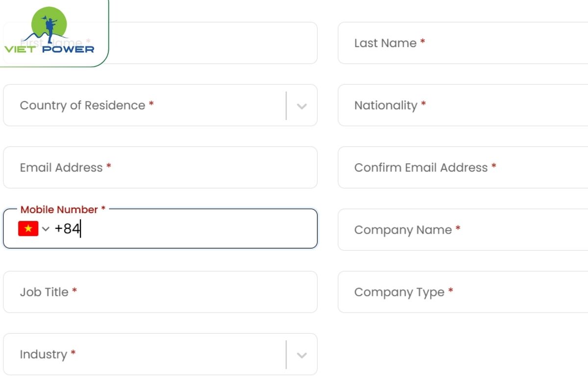
Task: Open the phone country code chevron
Action: 46,229
